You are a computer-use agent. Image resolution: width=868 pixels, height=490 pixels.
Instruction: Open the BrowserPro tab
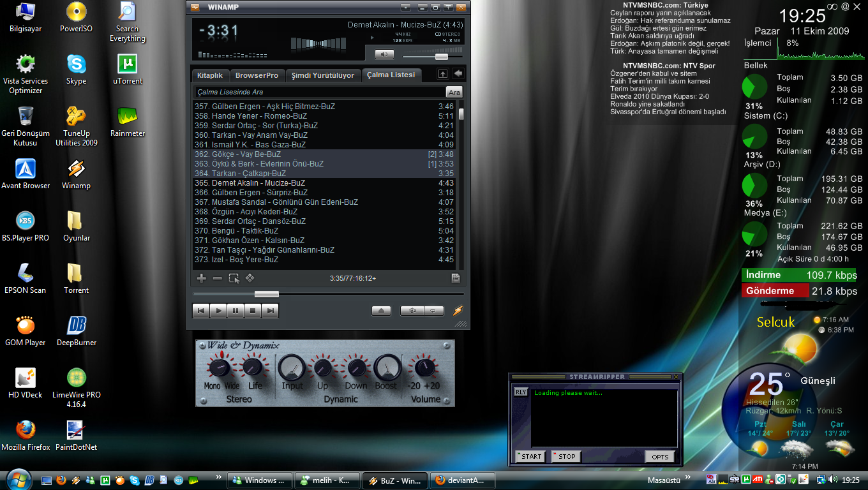[257, 75]
